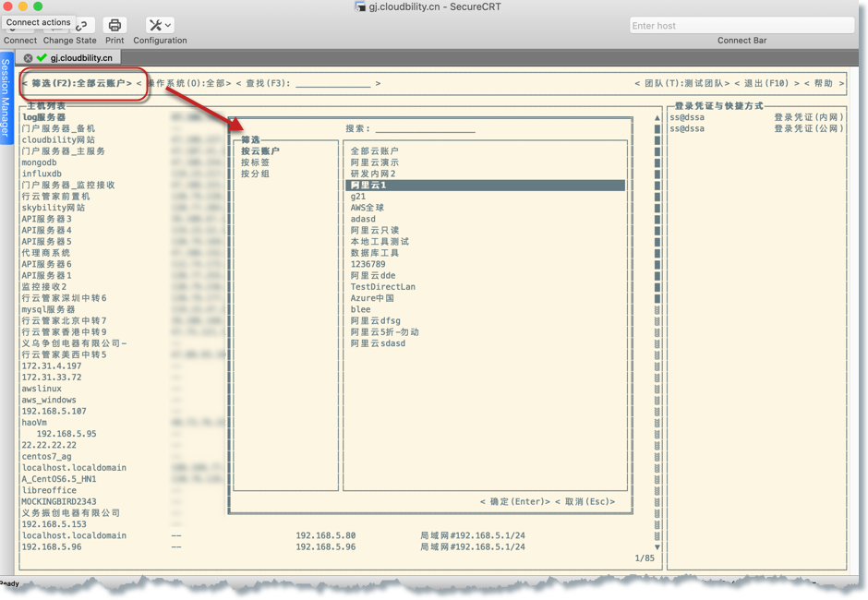Image resolution: width=868 pixels, height=600 pixels.
Task: Choose TestDirectLan in the filter list
Action: pos(383,287)
